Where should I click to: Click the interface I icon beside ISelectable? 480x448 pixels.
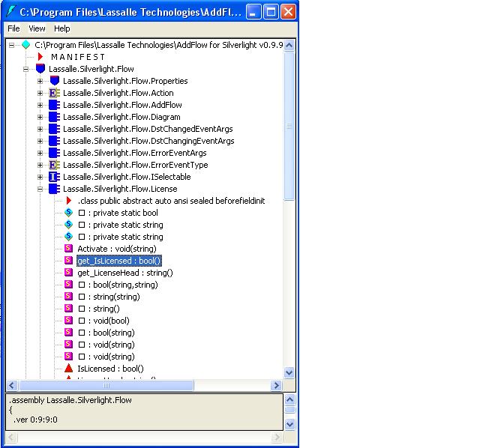[54, 177]
